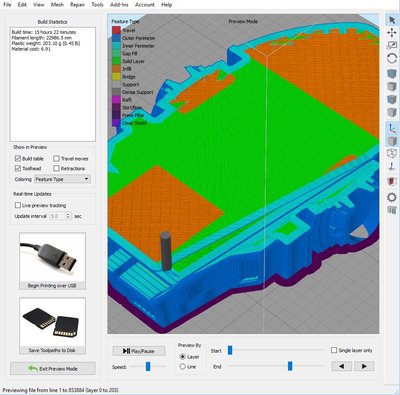Screen dimensions: 400x395
Task: Click the 'Preview Mode' viewport label
Action: (x=243, y=21)
